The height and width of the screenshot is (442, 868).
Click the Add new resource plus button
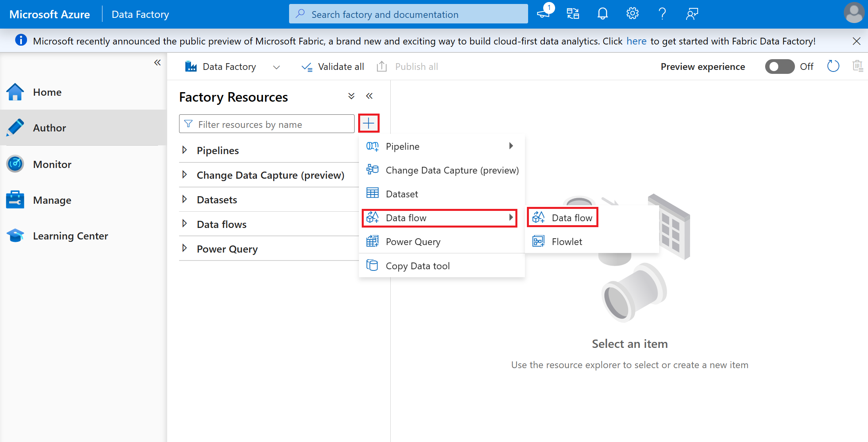368,124
